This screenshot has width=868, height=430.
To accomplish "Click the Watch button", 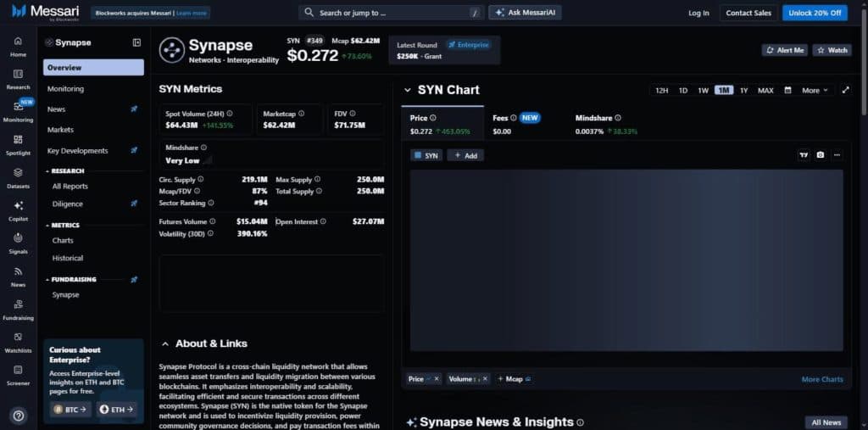I will [x=832, y=50].
